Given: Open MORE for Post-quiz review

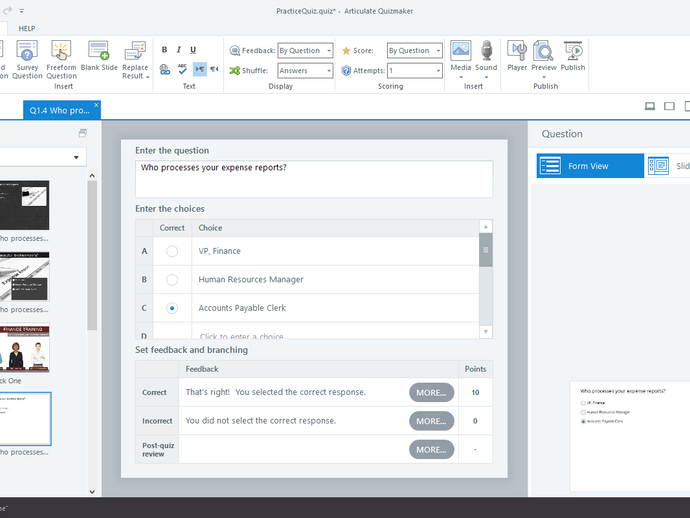Looking at the screenshot, I should (431, 450).
